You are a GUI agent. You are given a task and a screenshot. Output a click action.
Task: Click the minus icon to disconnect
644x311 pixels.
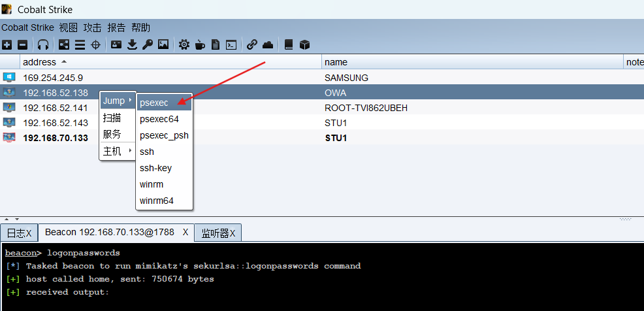(23, 45)
